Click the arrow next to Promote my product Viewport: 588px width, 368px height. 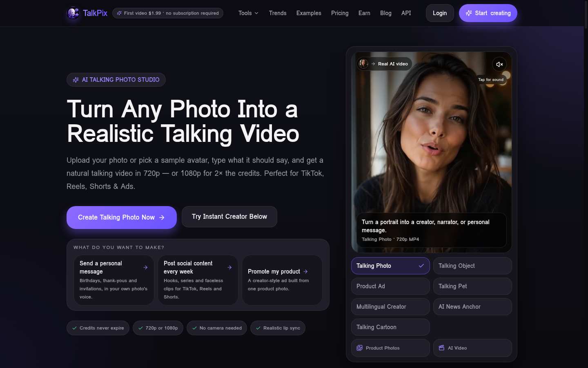tap(305, 272)
